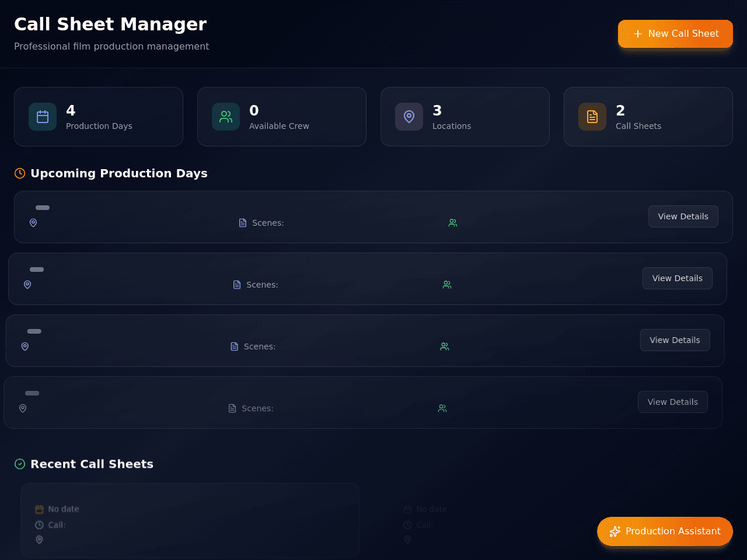Click the "Upcoming Production Days" heading
This screenshot has height=560, width=747.
point(119,173)
